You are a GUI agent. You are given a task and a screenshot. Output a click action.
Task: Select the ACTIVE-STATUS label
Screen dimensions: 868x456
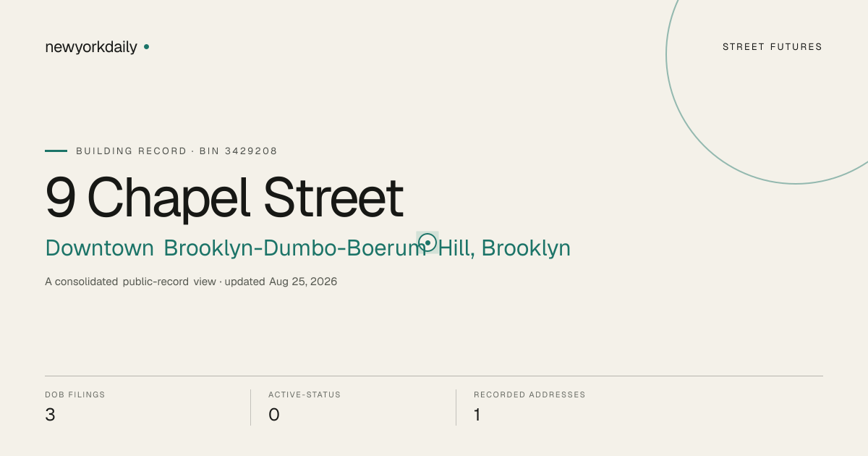(305, 395)
